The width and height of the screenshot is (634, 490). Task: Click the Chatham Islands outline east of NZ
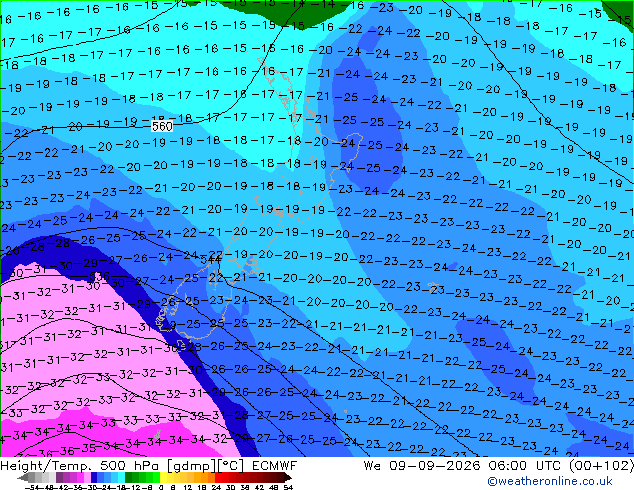433,286
